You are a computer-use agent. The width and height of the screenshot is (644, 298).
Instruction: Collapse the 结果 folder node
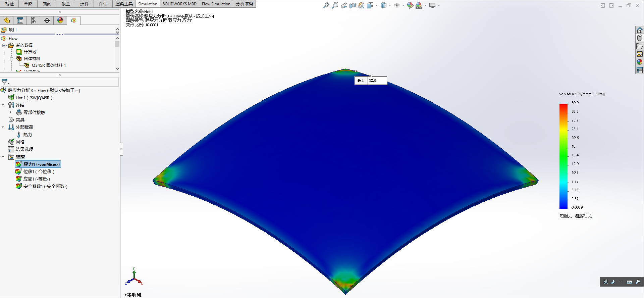coord(3,157)
